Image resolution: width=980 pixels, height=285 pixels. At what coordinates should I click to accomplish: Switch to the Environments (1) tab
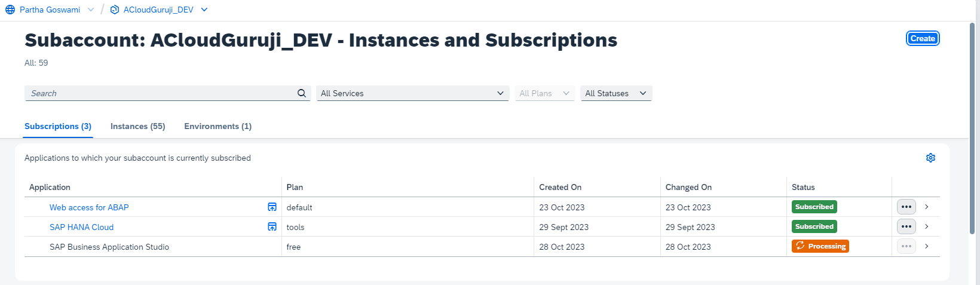pos(218,127)
